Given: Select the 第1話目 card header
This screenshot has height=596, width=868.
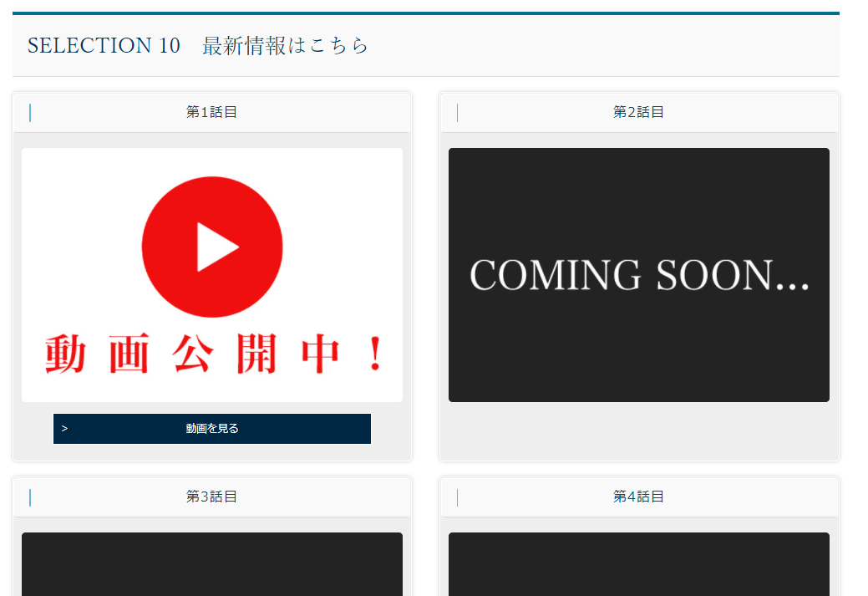Looking at the screenshot, I should 211,112.
